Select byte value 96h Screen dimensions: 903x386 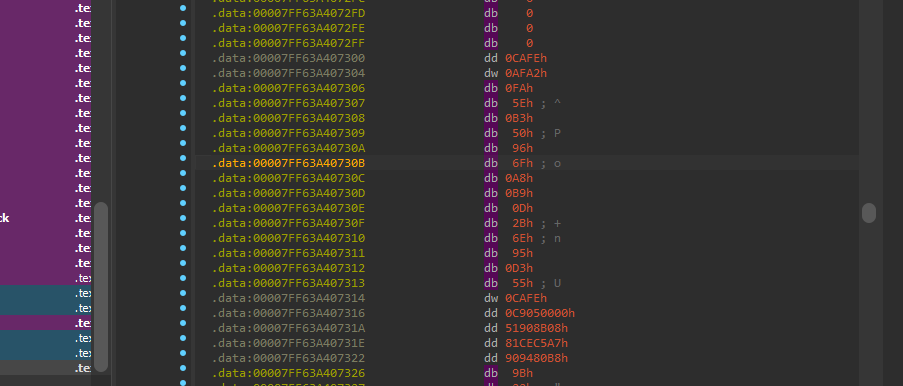(522, 149)
